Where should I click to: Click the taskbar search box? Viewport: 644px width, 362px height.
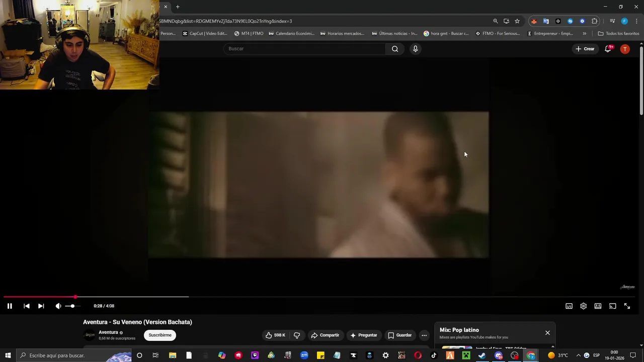coord(74,355)
